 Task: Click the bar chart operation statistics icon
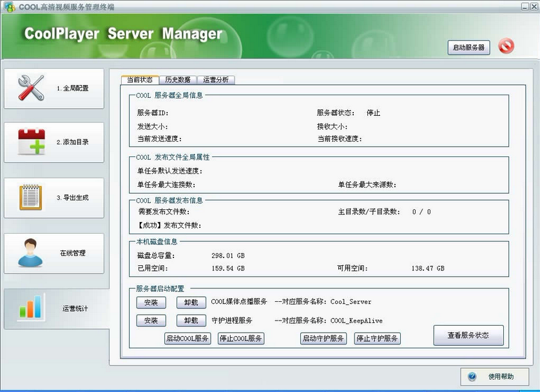tap(31, 308)
